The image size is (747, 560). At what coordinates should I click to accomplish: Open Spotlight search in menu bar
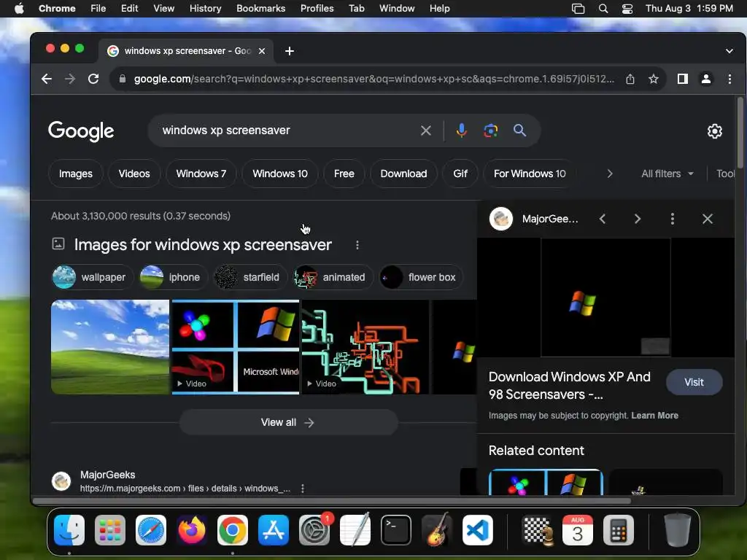[603, 9]
